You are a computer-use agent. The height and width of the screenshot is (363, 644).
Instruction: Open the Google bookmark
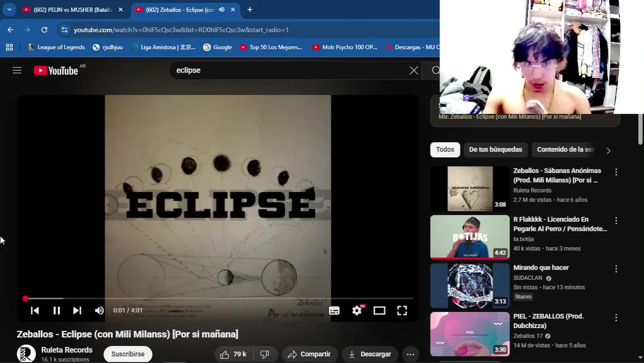[217, 47]
